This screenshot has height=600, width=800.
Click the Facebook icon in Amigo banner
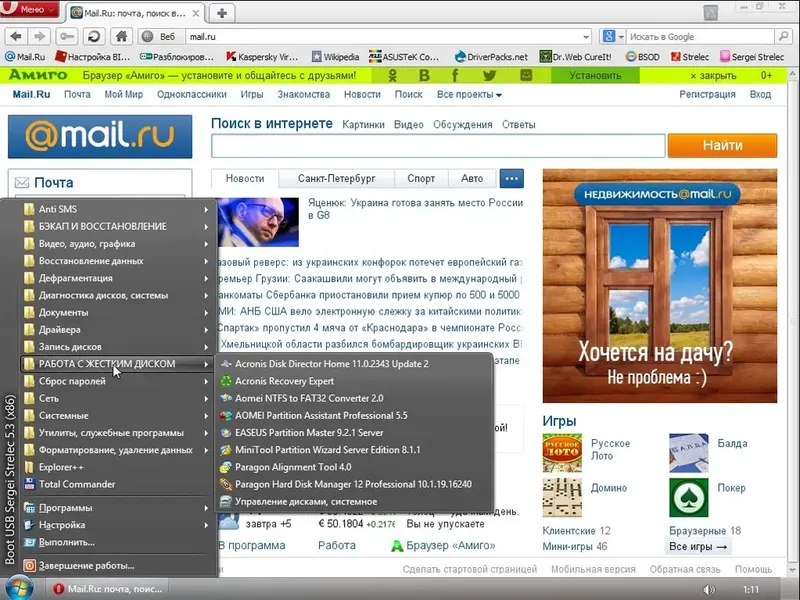(x=455, y=76)
